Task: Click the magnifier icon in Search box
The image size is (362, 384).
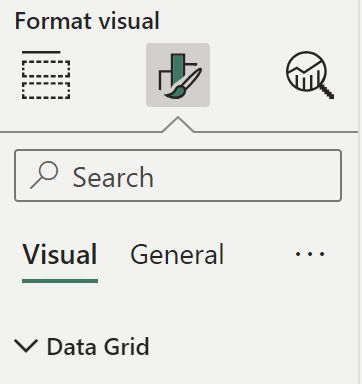Action: pyautogui.click(x=44, y=175)
